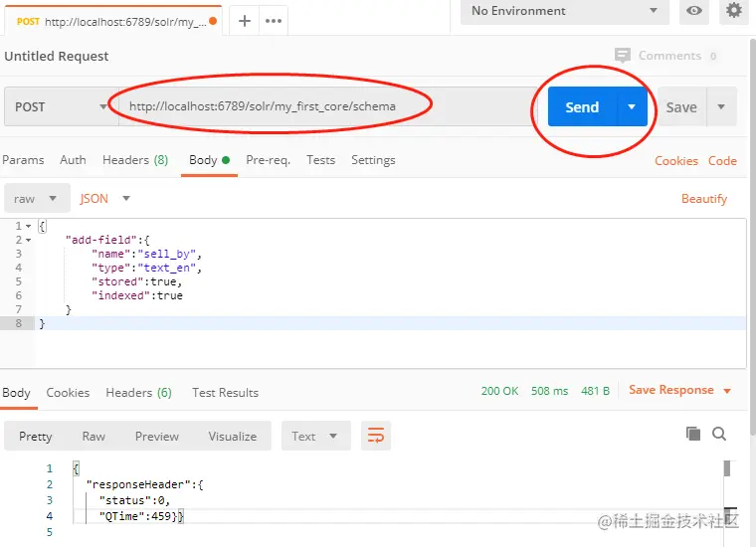Click the "responseHeader" key in response
The width and height of the screenshot is (756, 547).
(139, 484)
